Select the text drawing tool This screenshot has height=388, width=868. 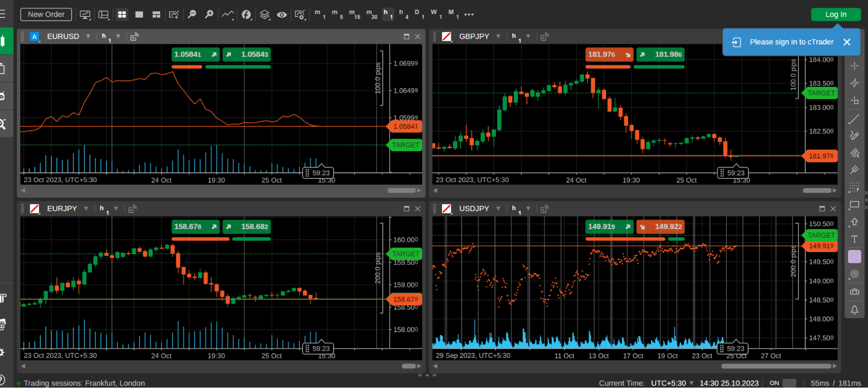(854, 239)
